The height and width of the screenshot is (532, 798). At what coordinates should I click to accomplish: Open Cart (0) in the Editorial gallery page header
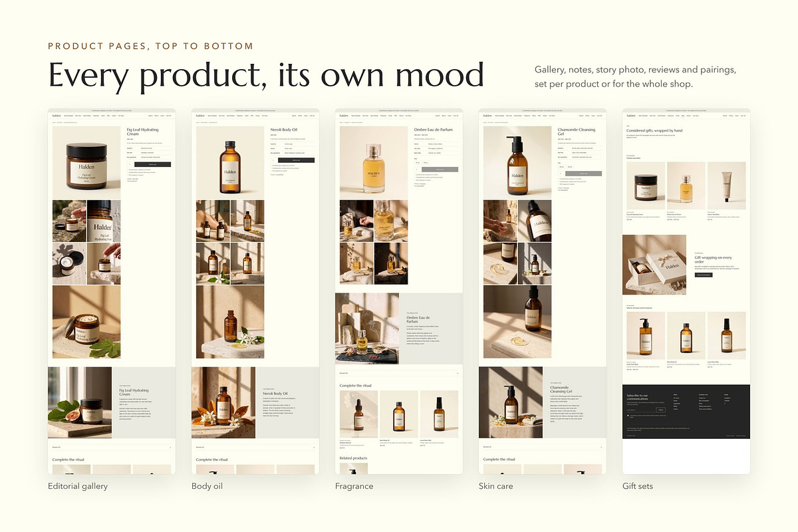pos(168,116)
